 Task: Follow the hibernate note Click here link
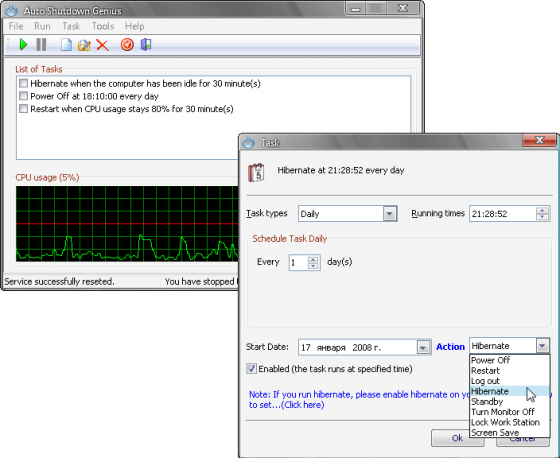tap(303, 405)
